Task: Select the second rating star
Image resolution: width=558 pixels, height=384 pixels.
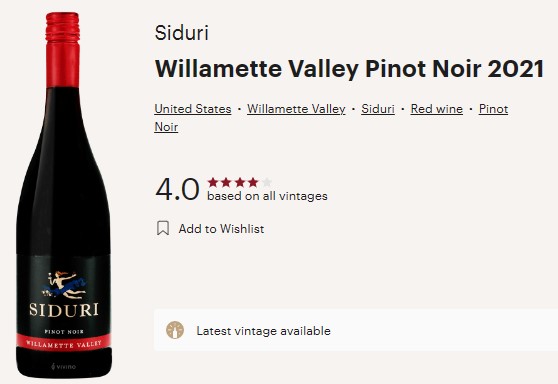Action: (226, 183)
